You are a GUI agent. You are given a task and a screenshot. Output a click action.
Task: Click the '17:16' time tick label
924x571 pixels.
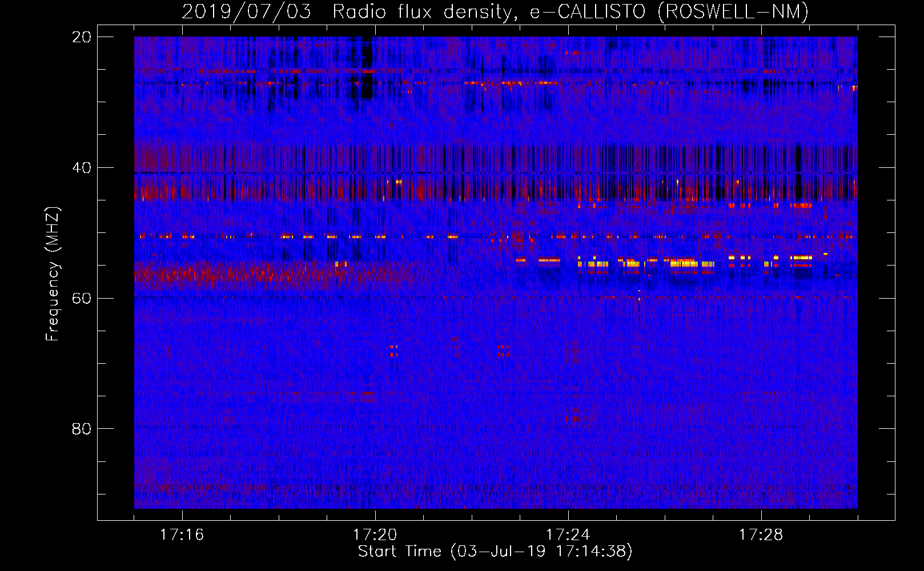click(182, 535)
